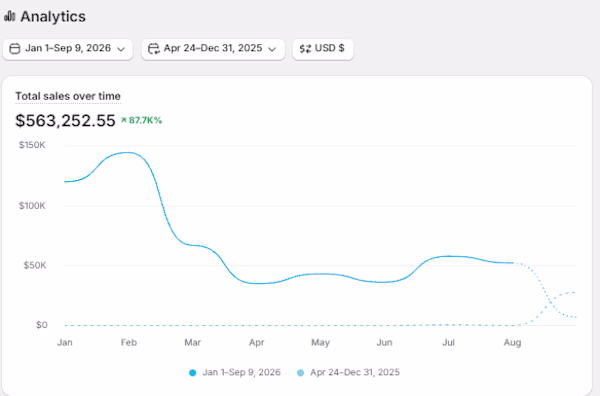Click the Analytics page heading

(x=53, y=16)
